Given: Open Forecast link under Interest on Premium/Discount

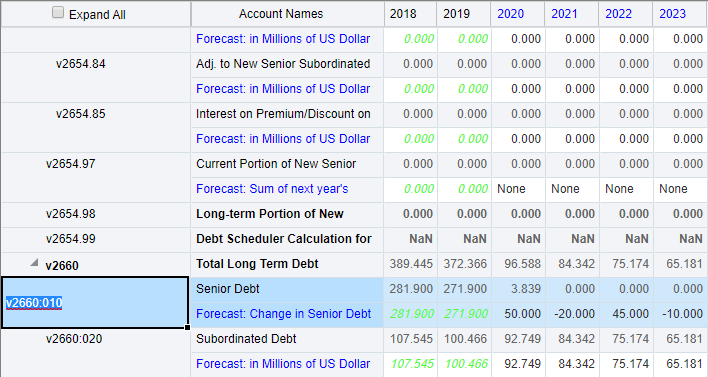Looking at the screenshot, I should [x=283, y=139].
